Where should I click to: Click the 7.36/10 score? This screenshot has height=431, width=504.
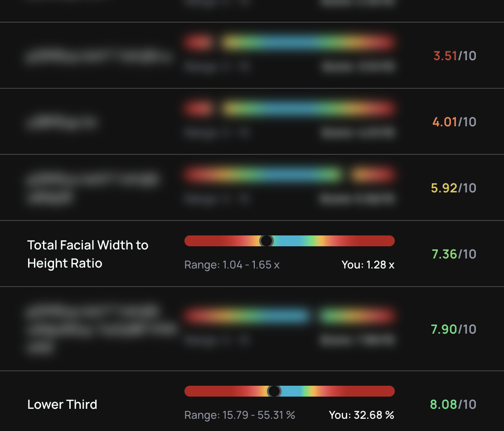point(454,254)
